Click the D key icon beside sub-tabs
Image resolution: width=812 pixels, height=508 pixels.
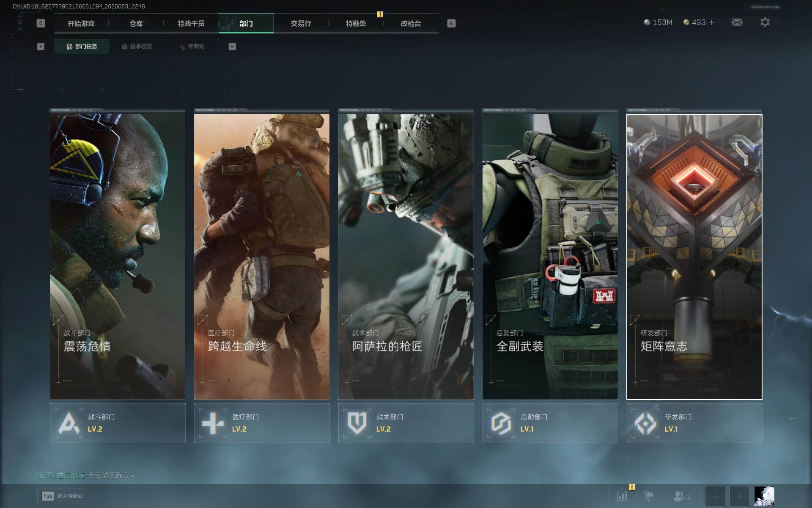(x=232, y=47)
